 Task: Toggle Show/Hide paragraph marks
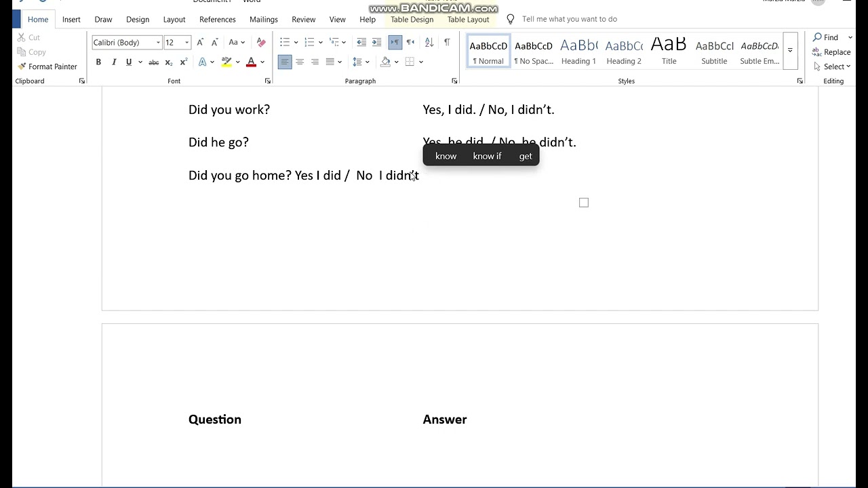pyautogui.click(x=447, y=42)
